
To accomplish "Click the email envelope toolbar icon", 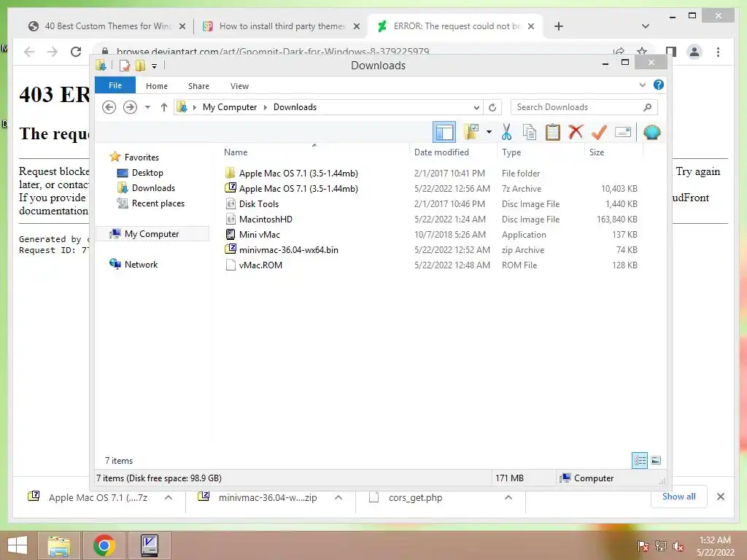I will (623, 132).
